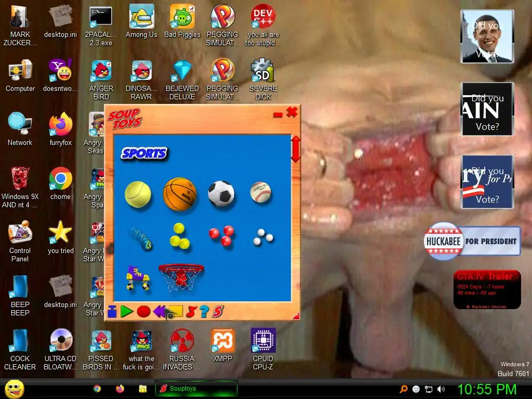The width and height of the screenshot is (532, 399).
Task: Choose the three white balls toy
Action: coord(263,237)
